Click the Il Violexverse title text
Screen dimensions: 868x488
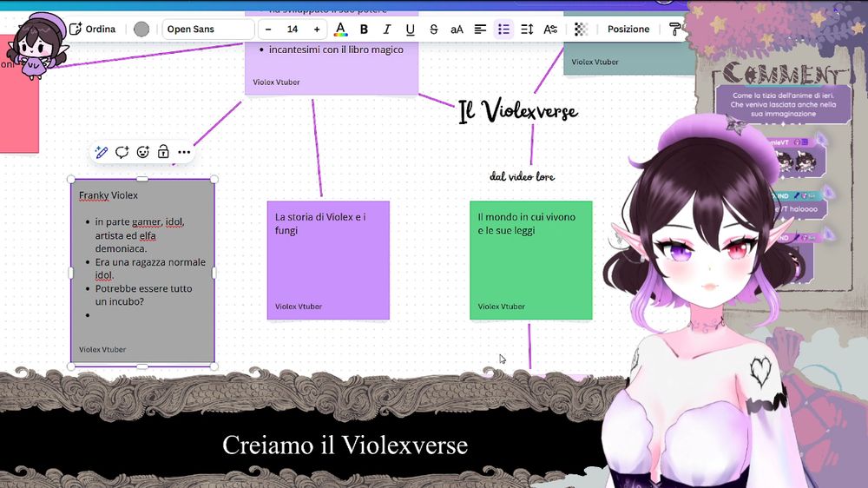pyautogui.click(x=518, y=111)
